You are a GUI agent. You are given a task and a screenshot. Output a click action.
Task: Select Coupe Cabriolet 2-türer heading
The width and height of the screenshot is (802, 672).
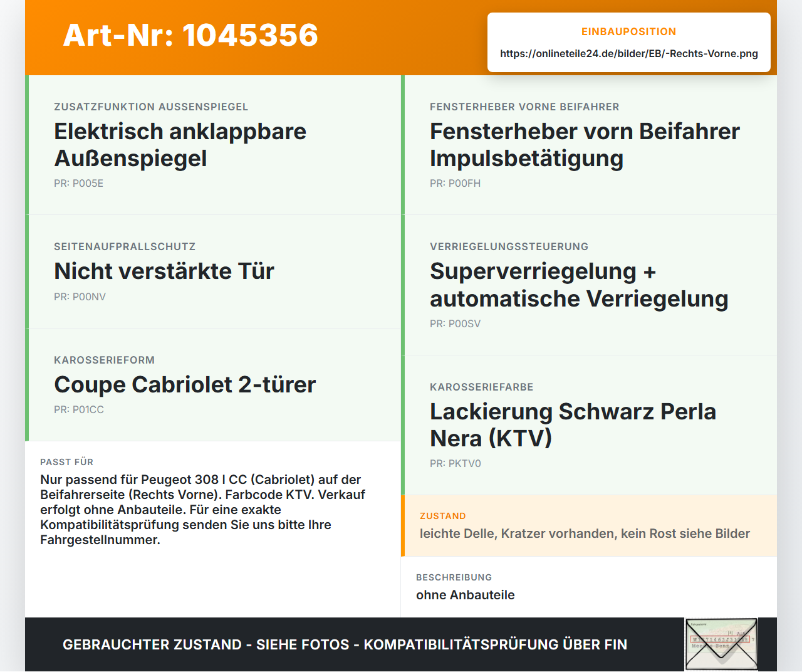[185, 384]
